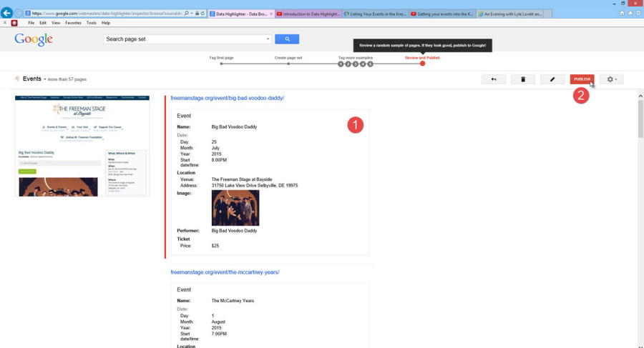The height and width of the screenshot is (348, 644).
Task: Click the red extension icon beside File menu
Action: pyautogui.click(x=14, y=23)
